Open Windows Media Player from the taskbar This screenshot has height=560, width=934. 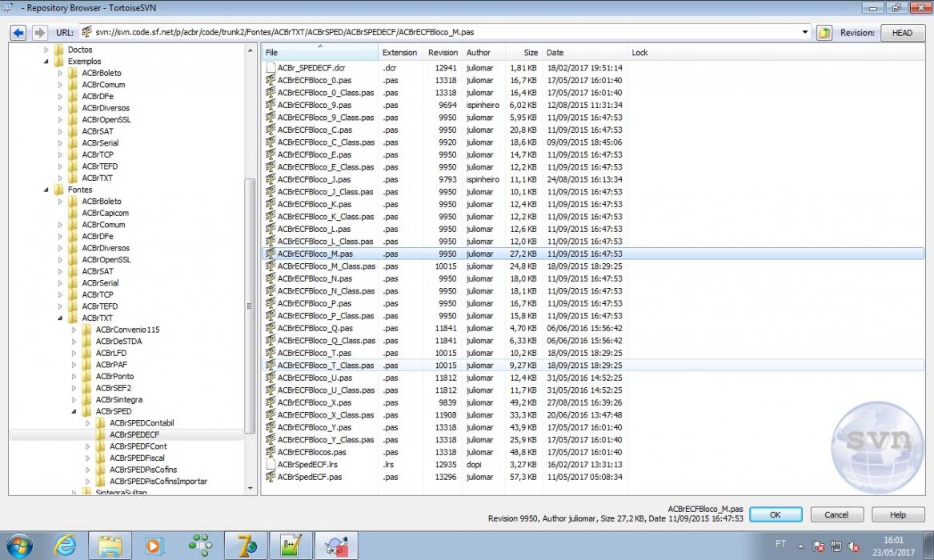pos(154,545)
